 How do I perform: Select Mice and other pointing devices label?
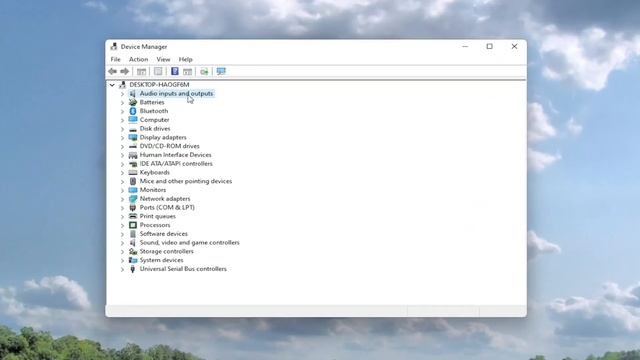tap(186, 181)
